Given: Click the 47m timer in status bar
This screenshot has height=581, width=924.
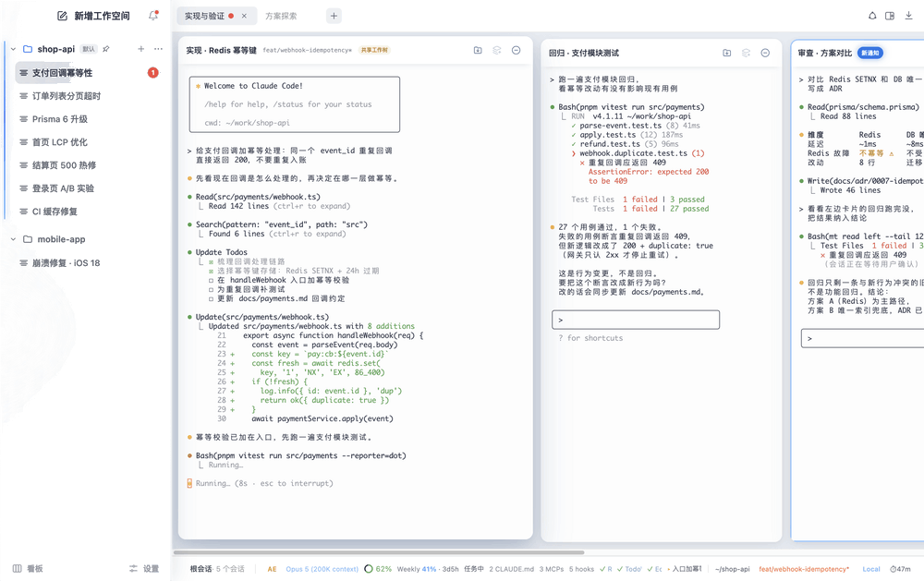Looking at the screenshot, I should (x=900, y=569).
